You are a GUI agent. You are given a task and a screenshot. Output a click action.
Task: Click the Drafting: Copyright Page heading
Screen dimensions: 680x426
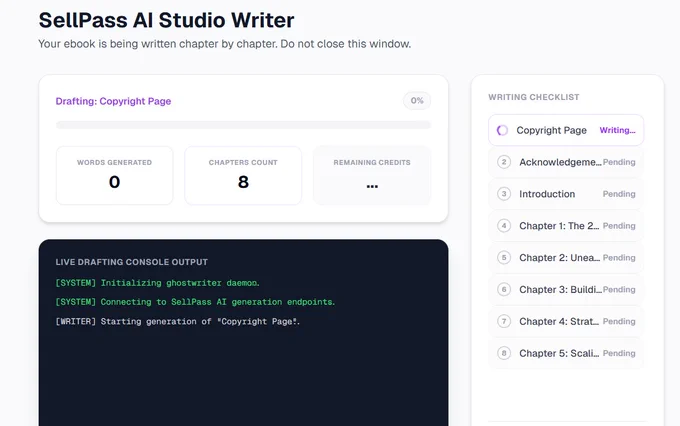(113, 101)
